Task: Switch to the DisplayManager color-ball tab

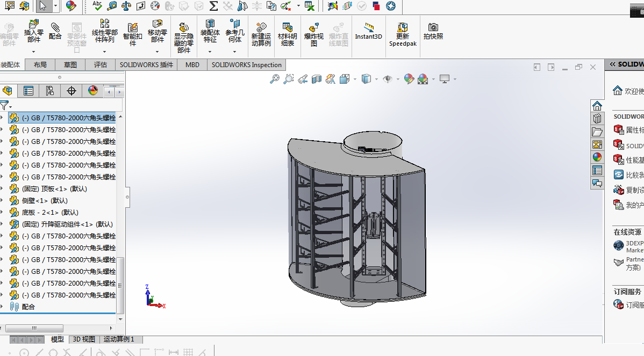Action: coord(93,91)
